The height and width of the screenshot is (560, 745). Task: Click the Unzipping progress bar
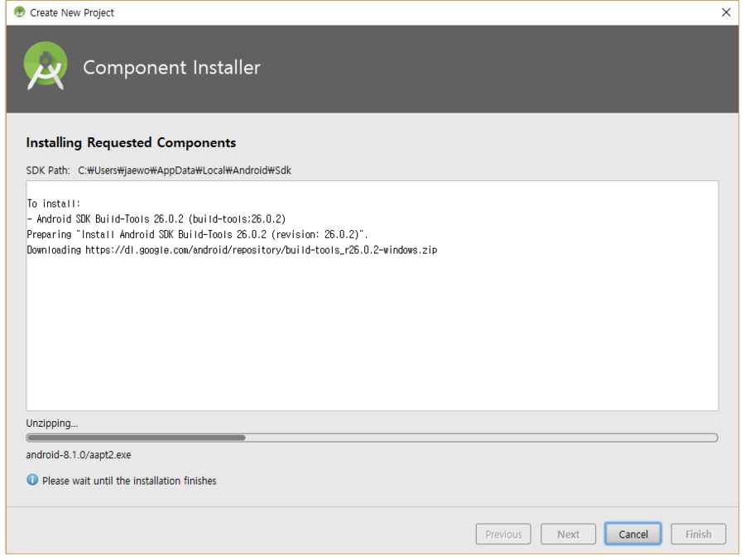pos(372,438)
